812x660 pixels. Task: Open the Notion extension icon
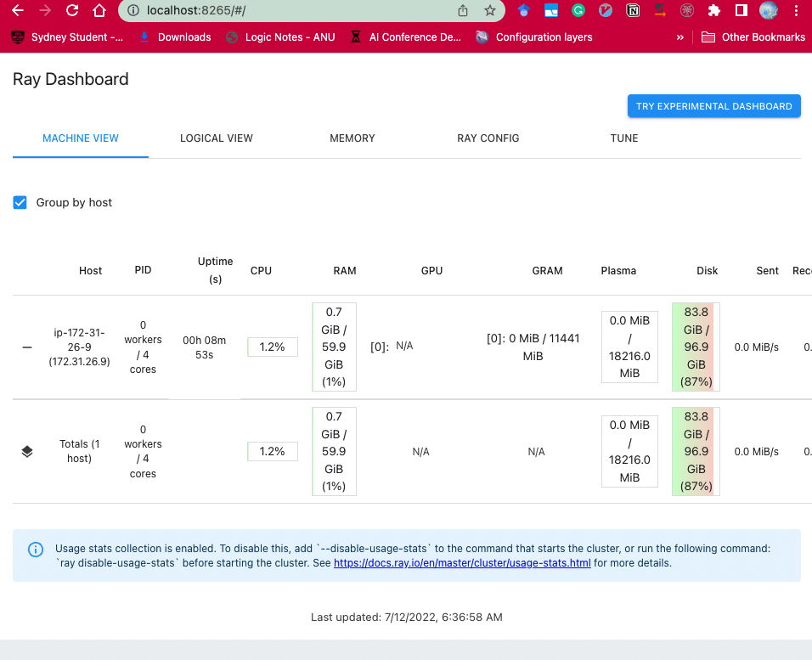pyautogui.click(x=633, y=10)
